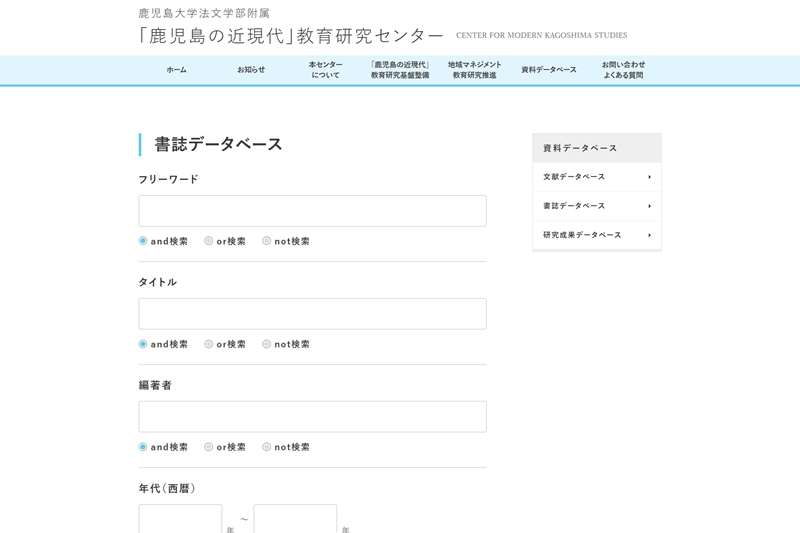This screenshot has height=533, width=800.
Task: Select not検索 for フリーワード
Action: [x=267, y=241]
